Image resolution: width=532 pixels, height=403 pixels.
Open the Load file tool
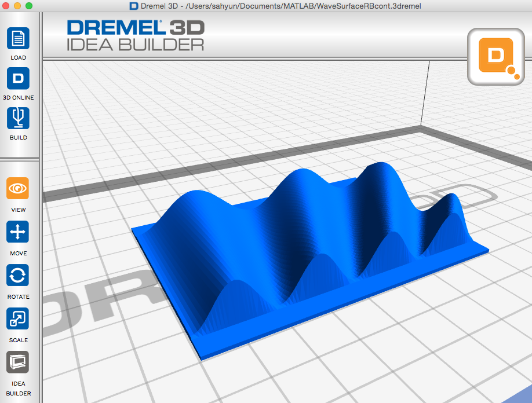pyautogui.click(x=18, y=38)
